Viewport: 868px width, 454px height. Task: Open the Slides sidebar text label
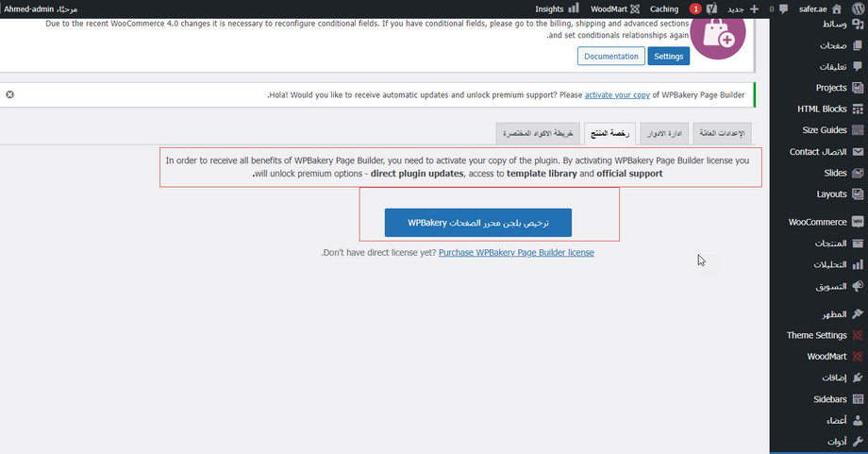coord(835,173)
